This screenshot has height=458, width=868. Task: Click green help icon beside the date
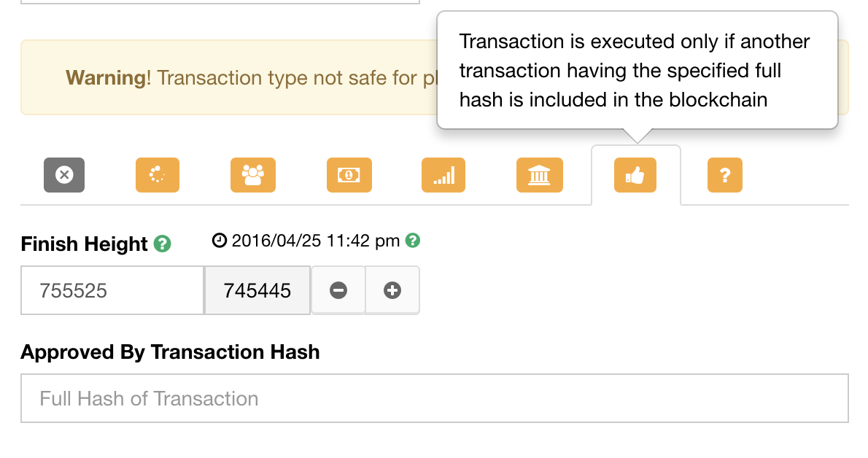pyautogui.click(x=412, y=241)
